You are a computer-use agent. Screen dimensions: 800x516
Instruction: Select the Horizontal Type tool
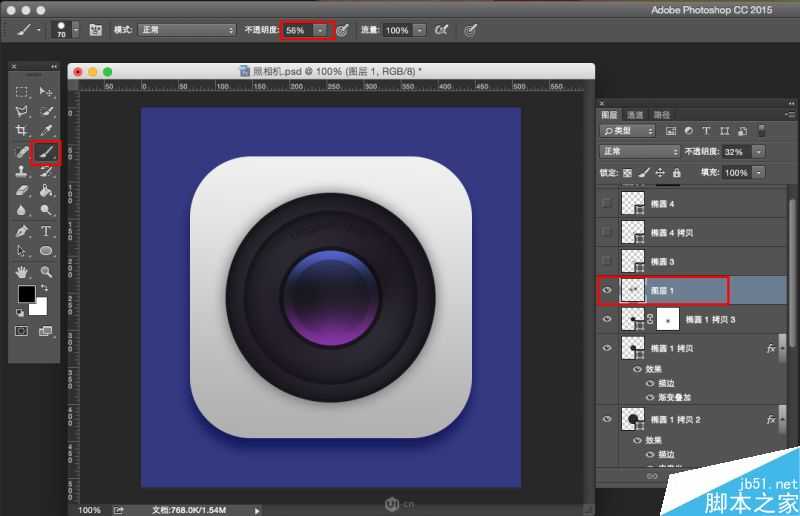click(x=46, y=231)
